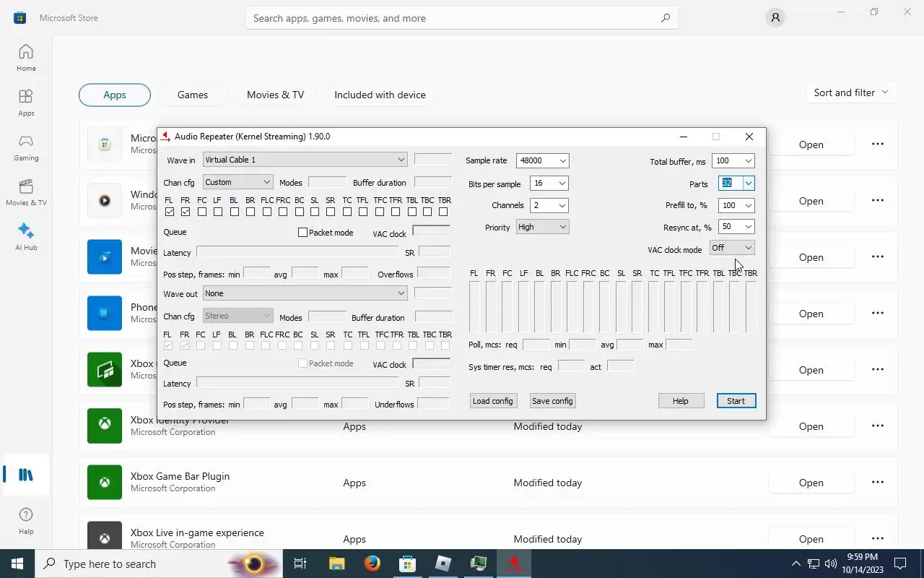The image size is (924, 578).
Task: Open Library icon in Store sidebar
Action: pyautogui.click(x=26, y=475)
